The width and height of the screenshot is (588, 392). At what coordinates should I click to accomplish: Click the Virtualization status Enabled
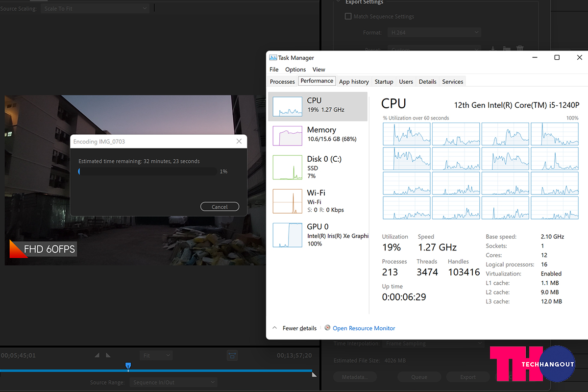coord(551,273)
